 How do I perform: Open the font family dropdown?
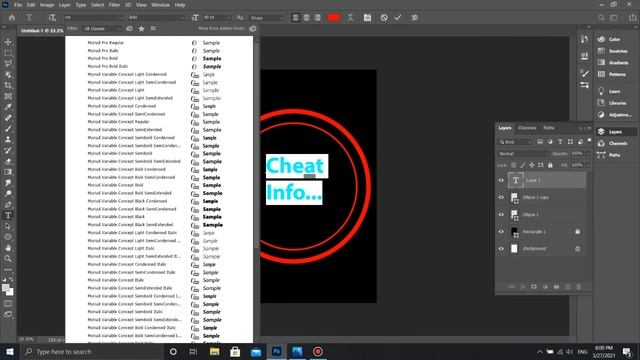tap(93, 18)
